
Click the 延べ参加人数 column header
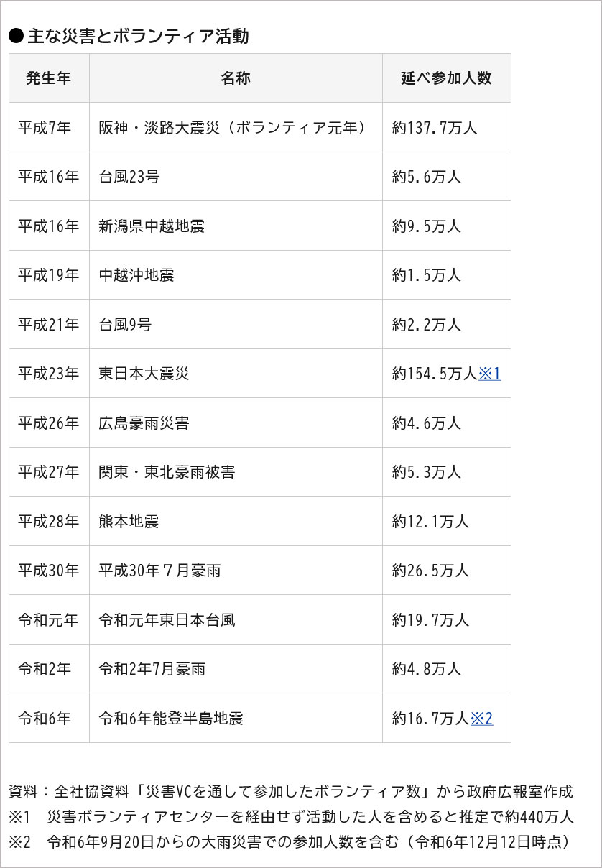point(446,78)
